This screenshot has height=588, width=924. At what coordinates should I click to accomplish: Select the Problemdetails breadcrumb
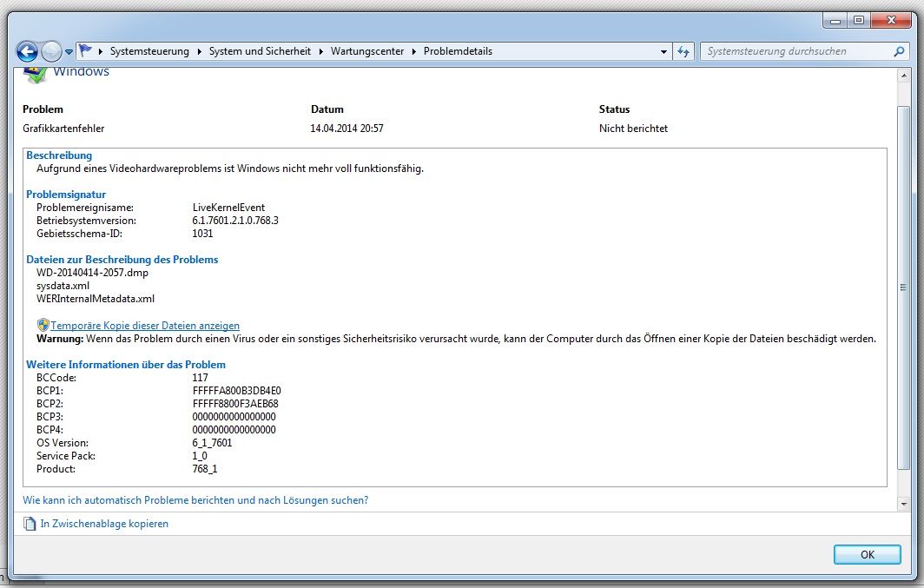coord(458,51)
